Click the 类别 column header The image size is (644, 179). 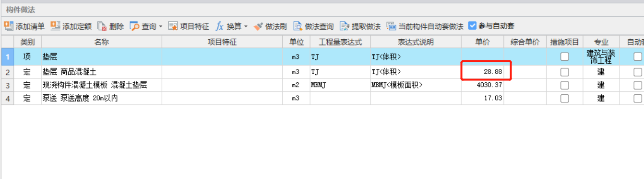coord(27,42)
